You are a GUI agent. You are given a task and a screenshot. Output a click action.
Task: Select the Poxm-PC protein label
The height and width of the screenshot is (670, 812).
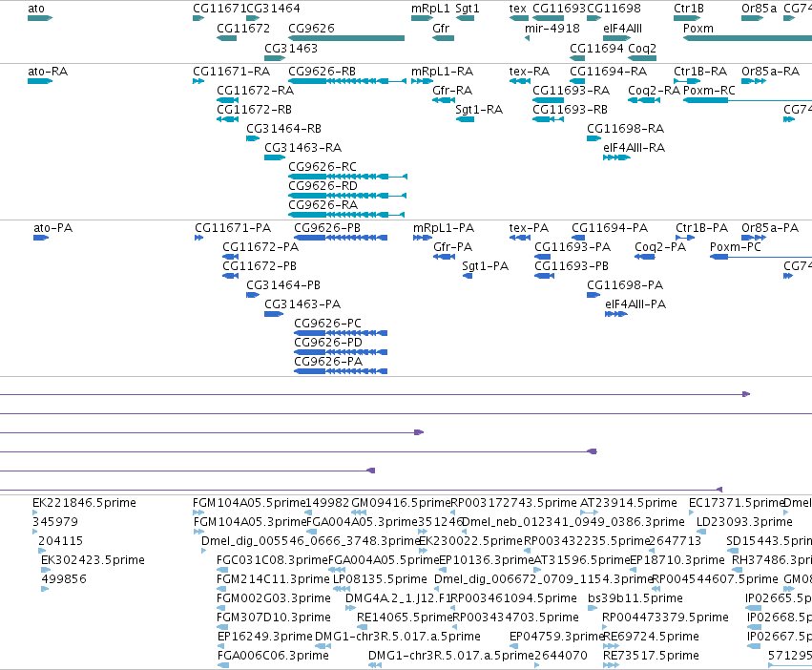coord(736,246)
